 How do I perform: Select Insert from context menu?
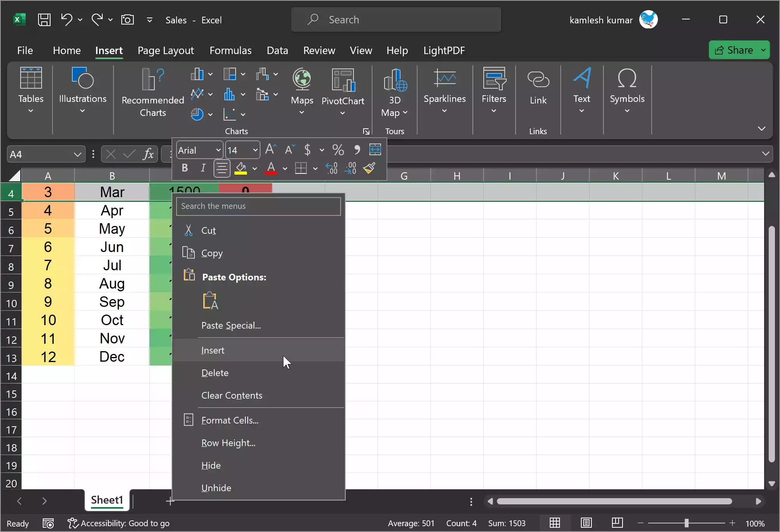pos(213,349)
